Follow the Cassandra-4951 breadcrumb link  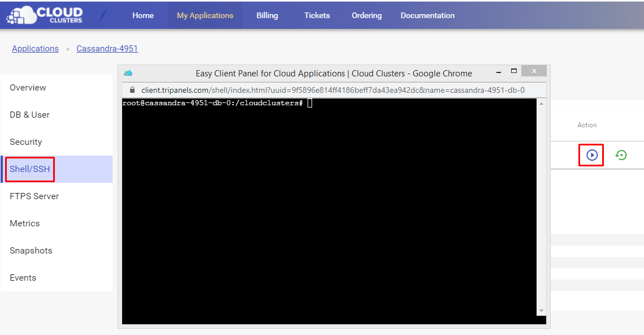[107, 49]
